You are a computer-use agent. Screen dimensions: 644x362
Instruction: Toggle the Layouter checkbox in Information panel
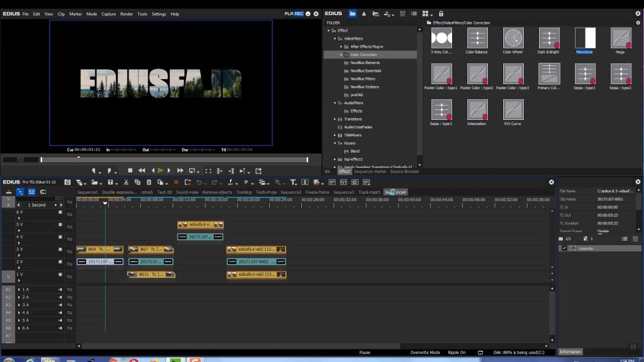[564, 248]
